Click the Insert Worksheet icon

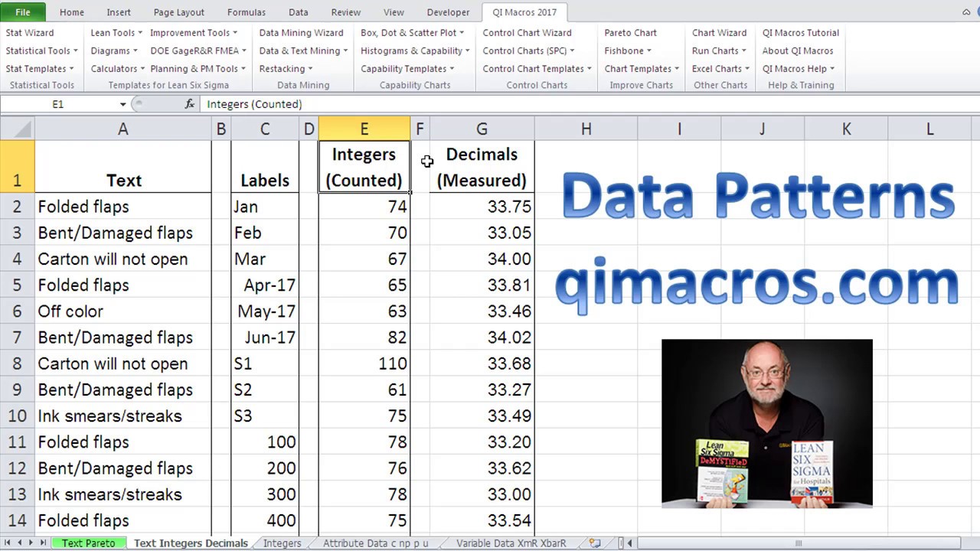(x=595, y=543)
